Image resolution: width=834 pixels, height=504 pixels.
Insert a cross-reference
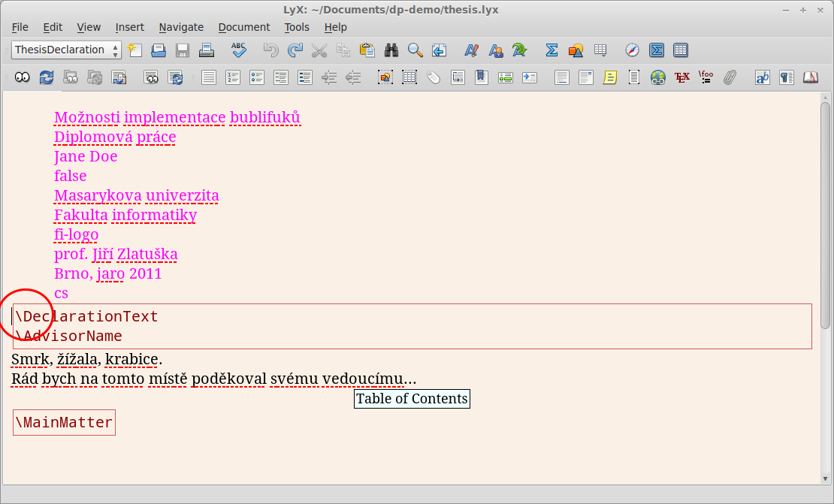point(458,77)
